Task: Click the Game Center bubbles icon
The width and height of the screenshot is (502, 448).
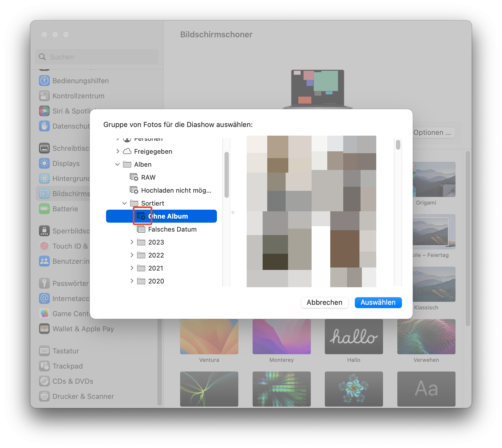Action: pos(44,313)
